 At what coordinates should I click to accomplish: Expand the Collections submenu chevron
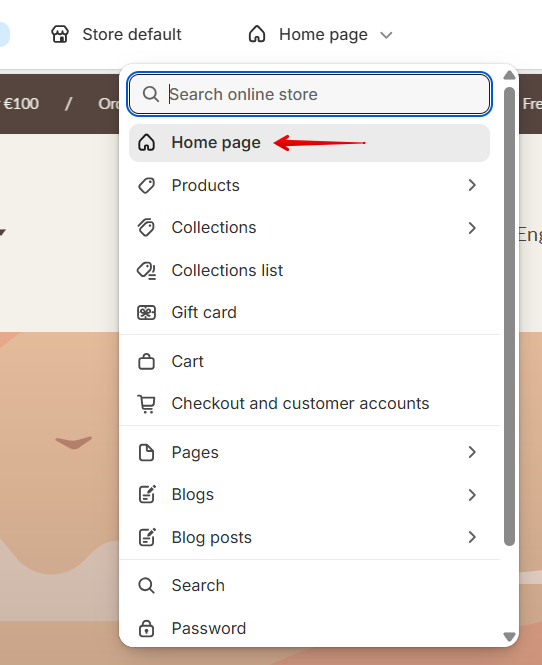click(x=472, y=228)
